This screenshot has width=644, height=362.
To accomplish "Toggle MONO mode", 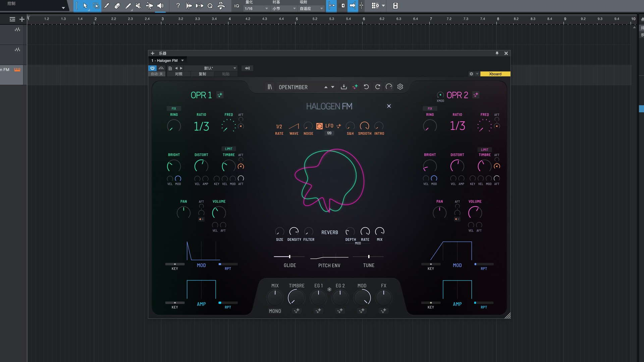I will click(275, 311).
